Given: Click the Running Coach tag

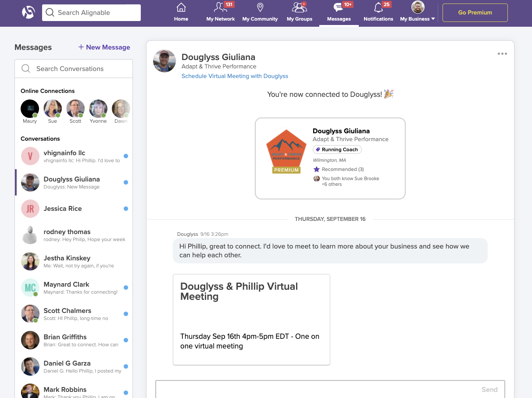Looking at the screenshot, I should [x=337, y=149].
